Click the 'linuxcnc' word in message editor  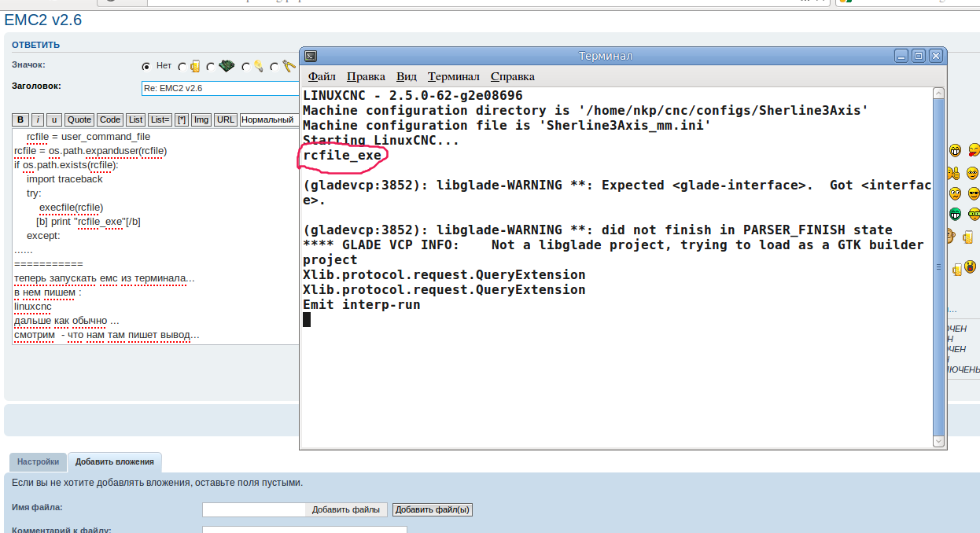click(x=33, y=307)
